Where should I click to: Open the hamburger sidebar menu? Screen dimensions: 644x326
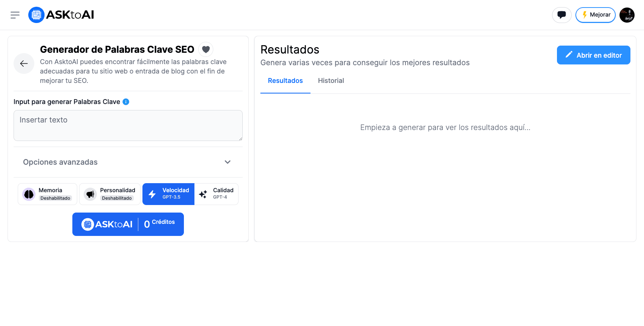tap(15, 15)
